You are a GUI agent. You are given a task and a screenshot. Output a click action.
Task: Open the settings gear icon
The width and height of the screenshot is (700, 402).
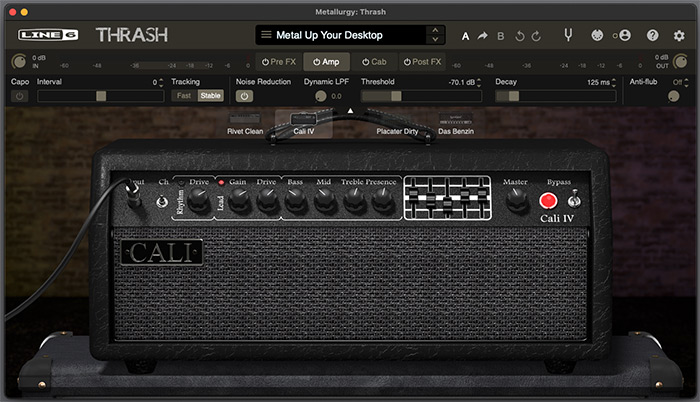(x=679, y=35)
